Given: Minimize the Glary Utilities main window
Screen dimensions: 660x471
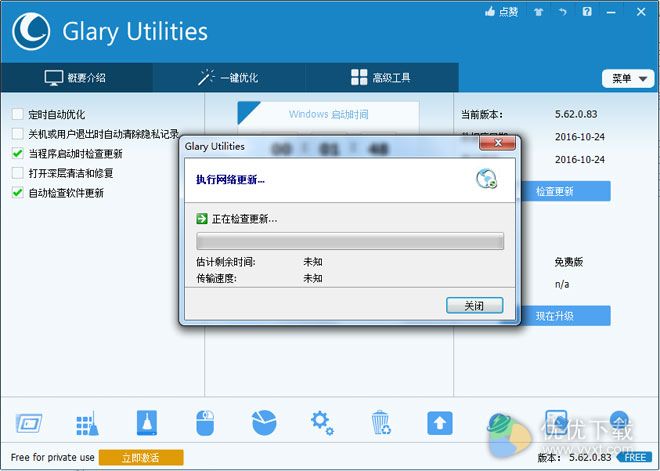Looking at the screenshot, I should click(x=611, y=12).
